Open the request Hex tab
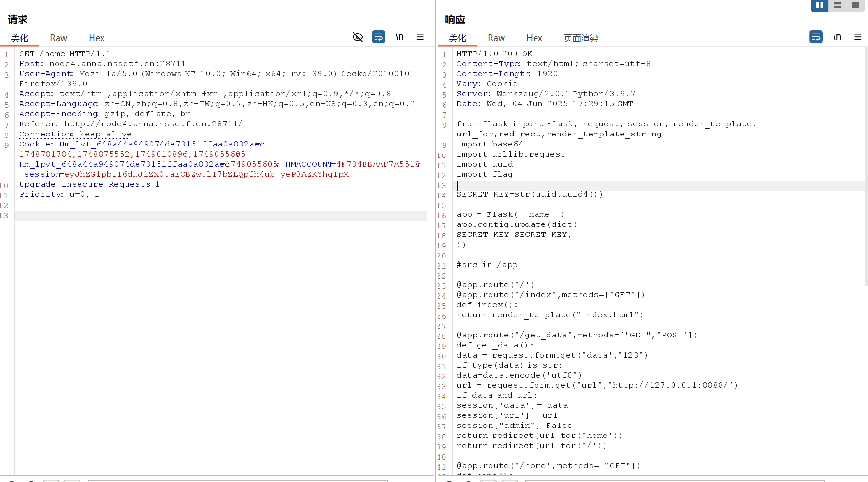Screen dimensions: 868x482 click(96, 38)
